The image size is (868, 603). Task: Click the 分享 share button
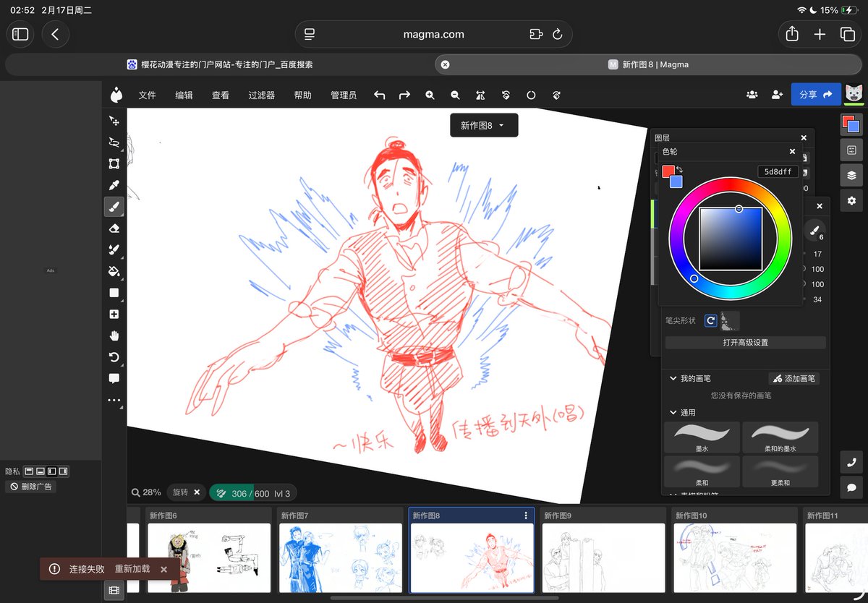tap(816, 95)
